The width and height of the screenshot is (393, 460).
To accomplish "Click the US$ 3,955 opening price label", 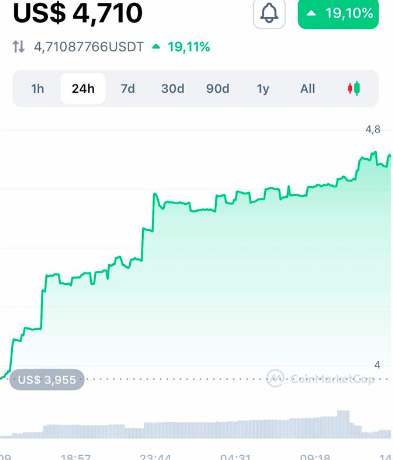I will tap(47, 380).
